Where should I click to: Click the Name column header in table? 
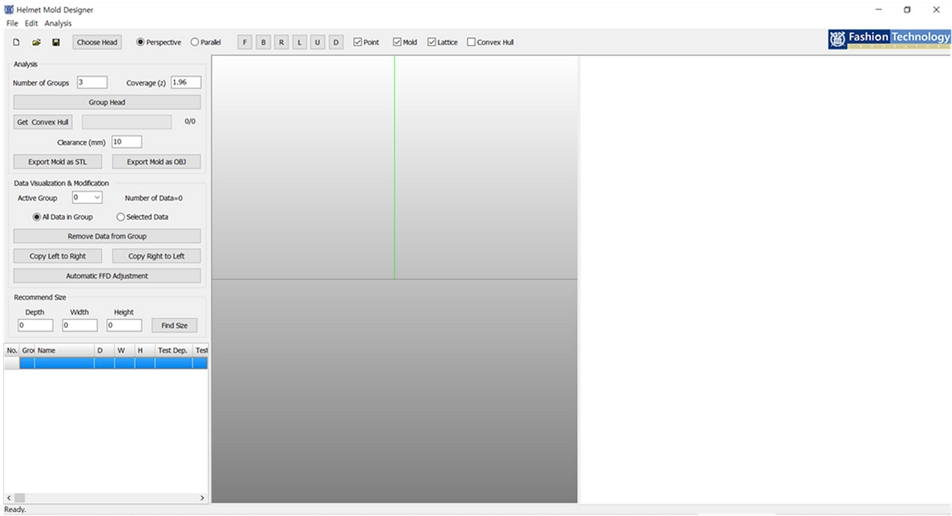click(63, 350)
